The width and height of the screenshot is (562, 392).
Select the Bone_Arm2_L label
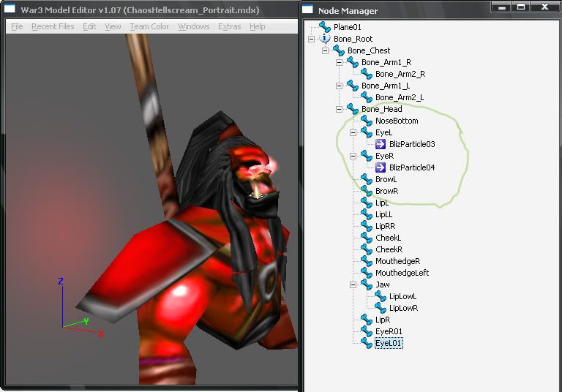(400, 97)
